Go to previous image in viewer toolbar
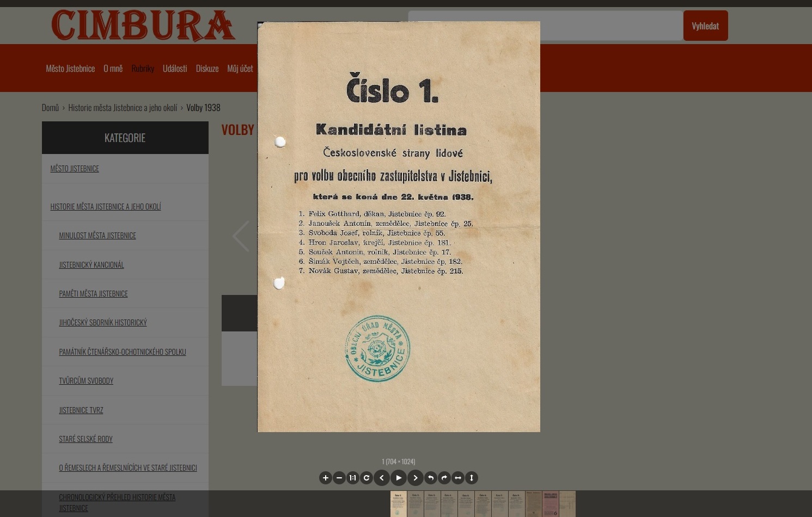The height and width of the screenshot is (517, 812). click(382, 478)
